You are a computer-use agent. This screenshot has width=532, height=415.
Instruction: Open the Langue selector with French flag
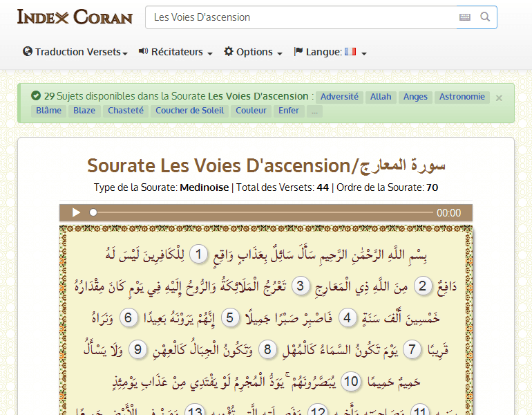[330, 52]
